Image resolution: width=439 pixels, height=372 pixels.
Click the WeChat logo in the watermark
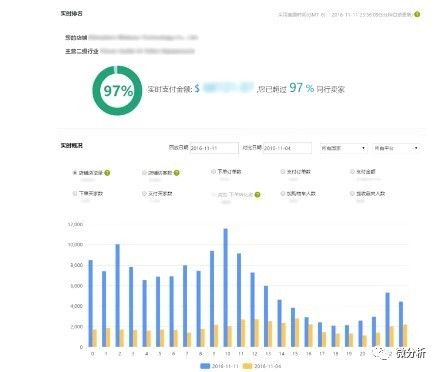pyautogui.click(x=382, y=353)
